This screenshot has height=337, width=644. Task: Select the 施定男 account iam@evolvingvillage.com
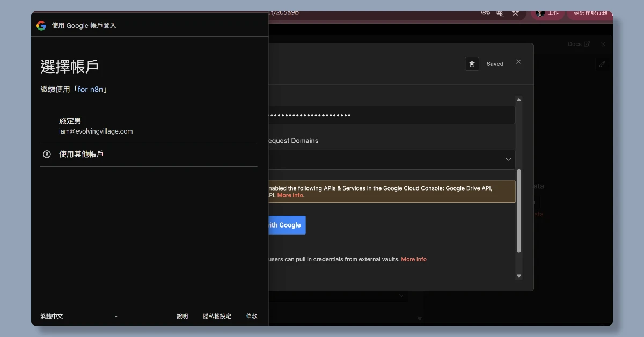click(149, 126)
